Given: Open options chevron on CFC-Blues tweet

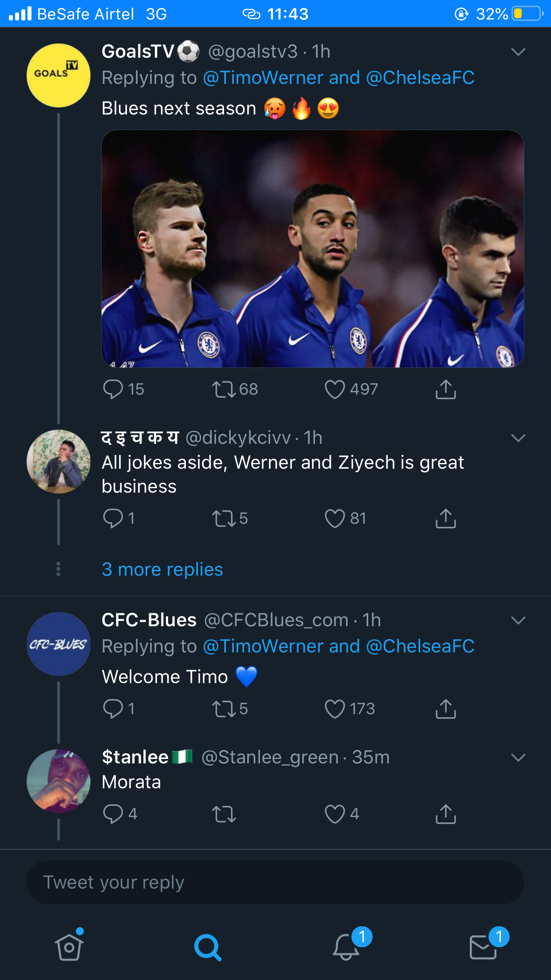Looking at the screenshot, I should point(518,620).
